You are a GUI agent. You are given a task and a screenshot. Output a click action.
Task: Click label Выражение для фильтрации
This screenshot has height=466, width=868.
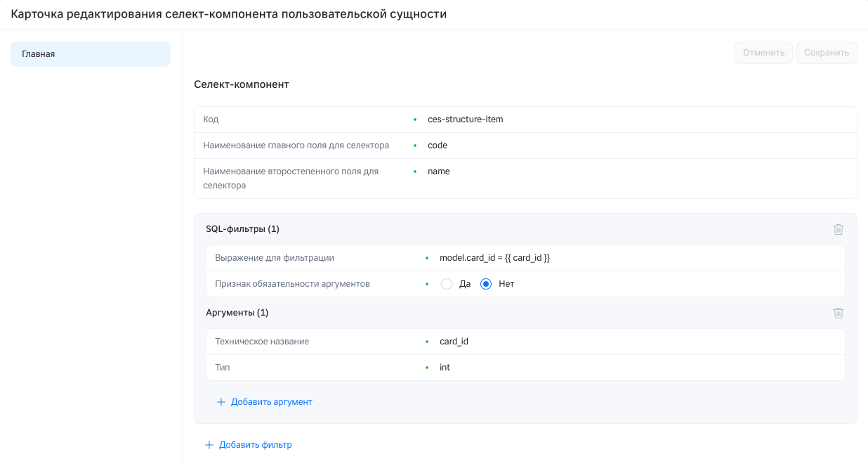(x=275, y=258)
